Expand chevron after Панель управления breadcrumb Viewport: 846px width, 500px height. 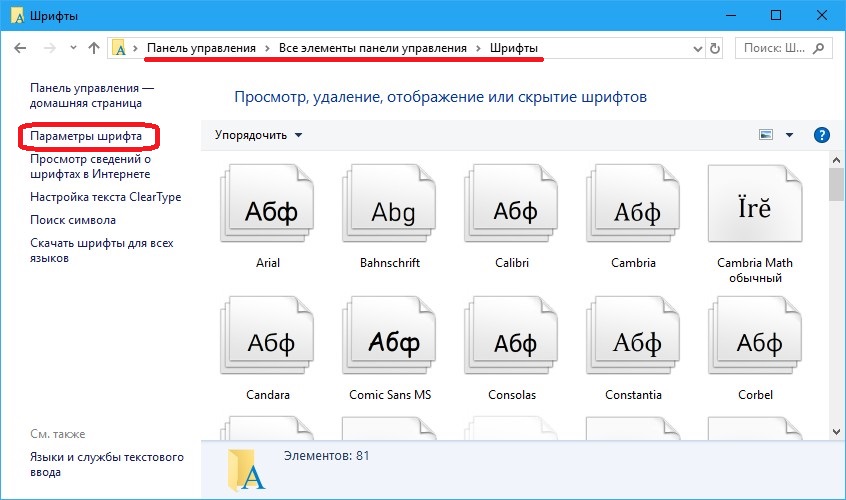[267, 49]
